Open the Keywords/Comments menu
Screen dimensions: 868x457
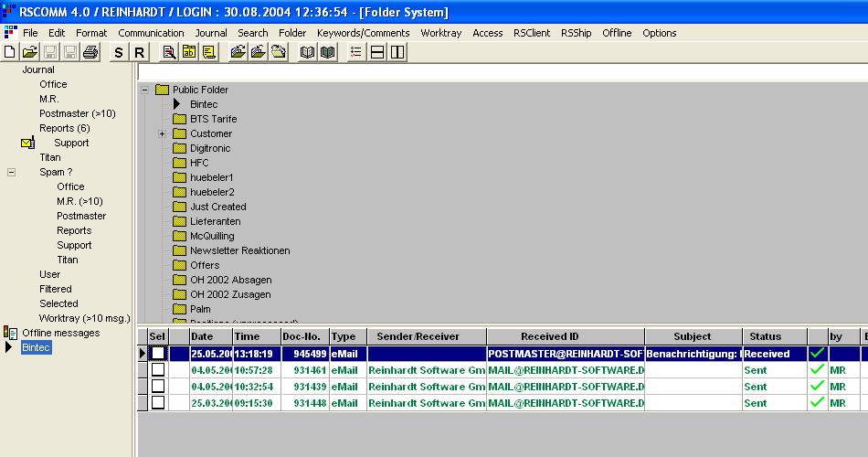click(364, 33)
